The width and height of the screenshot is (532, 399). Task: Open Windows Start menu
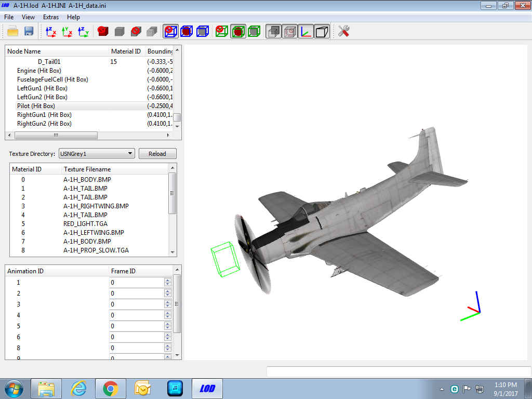pos(14,389)
